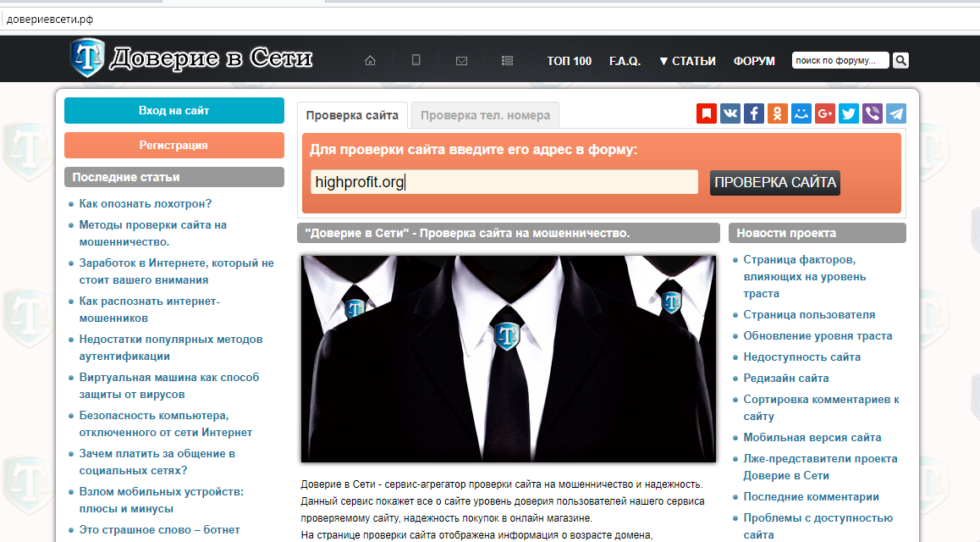980x542 pixels.
Task: Click the list icon in header
Action: click(x=507, y=60)
